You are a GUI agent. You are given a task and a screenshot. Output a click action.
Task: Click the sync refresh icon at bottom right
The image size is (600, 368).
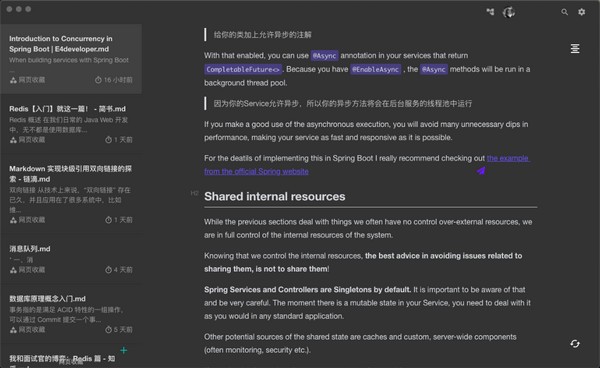pos(575,344)
